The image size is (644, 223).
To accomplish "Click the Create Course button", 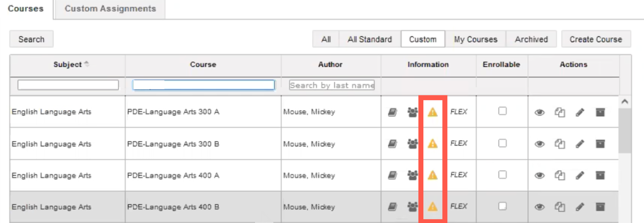I will click(x=596, y=39).
